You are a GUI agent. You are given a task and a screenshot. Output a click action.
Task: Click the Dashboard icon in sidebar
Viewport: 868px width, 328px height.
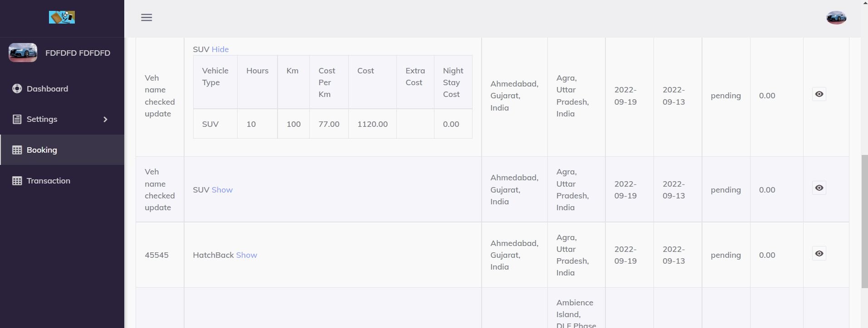[x=17, y=89]
